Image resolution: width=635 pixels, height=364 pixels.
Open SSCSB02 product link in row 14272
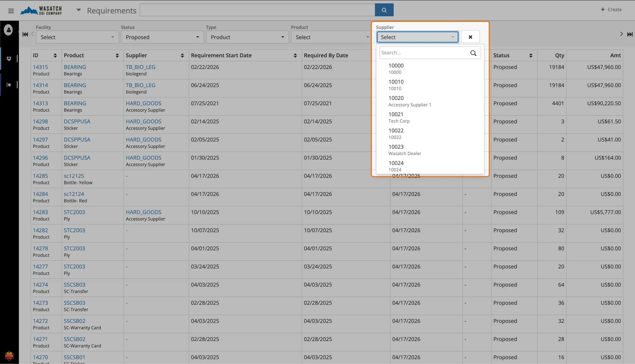pos(75,321)
